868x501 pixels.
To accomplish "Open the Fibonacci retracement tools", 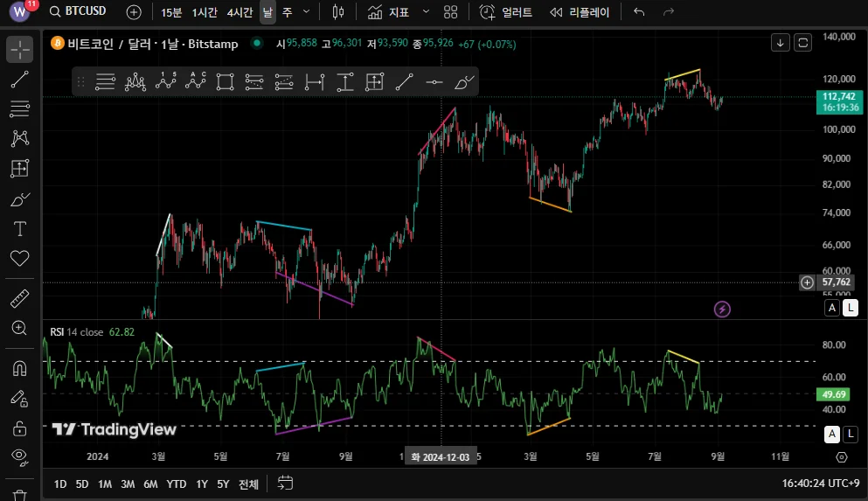I will 19,109.
